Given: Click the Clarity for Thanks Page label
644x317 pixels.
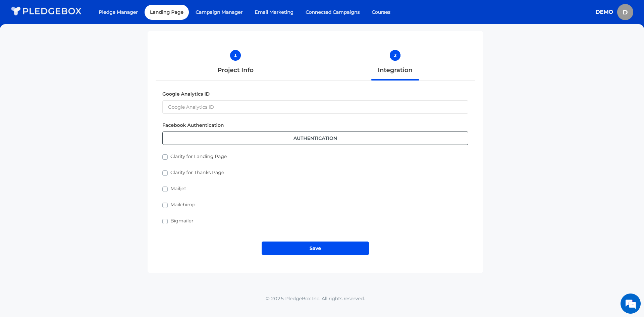Looking at the screenshot, I should [197, 172].
